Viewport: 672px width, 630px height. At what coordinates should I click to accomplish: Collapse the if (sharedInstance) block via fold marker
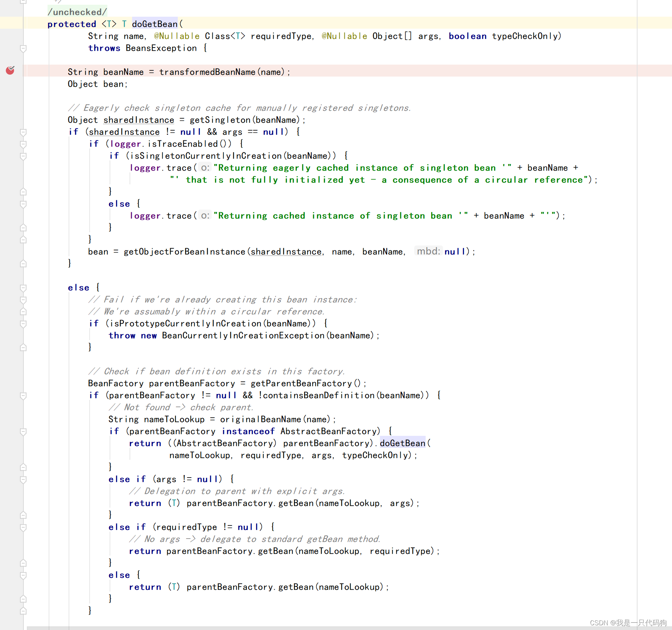23,132
